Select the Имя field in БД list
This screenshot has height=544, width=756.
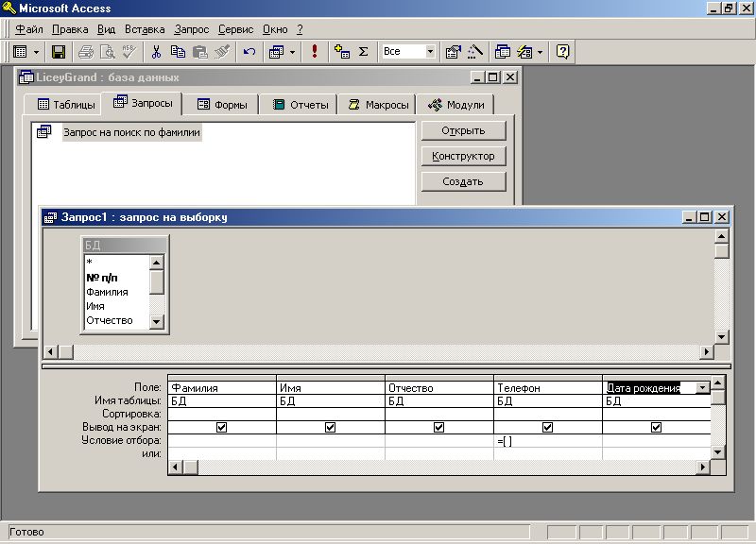(x=95, y=306)
